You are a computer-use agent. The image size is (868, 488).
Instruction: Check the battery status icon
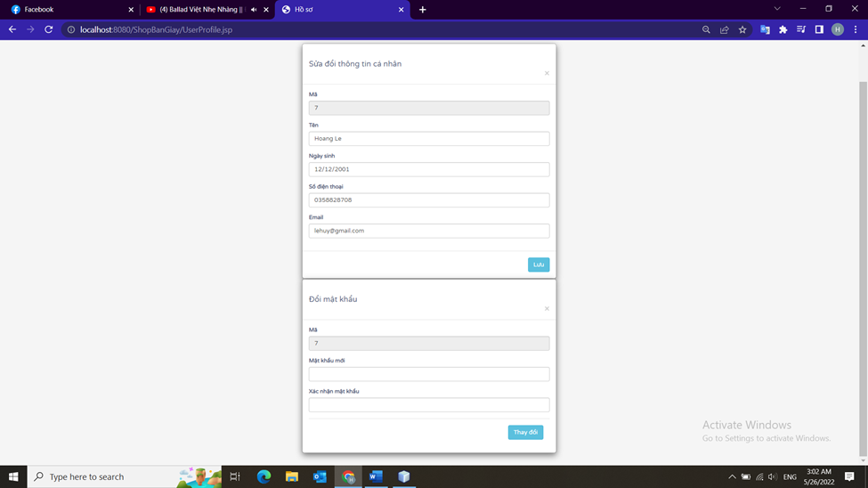click(746, 477)
